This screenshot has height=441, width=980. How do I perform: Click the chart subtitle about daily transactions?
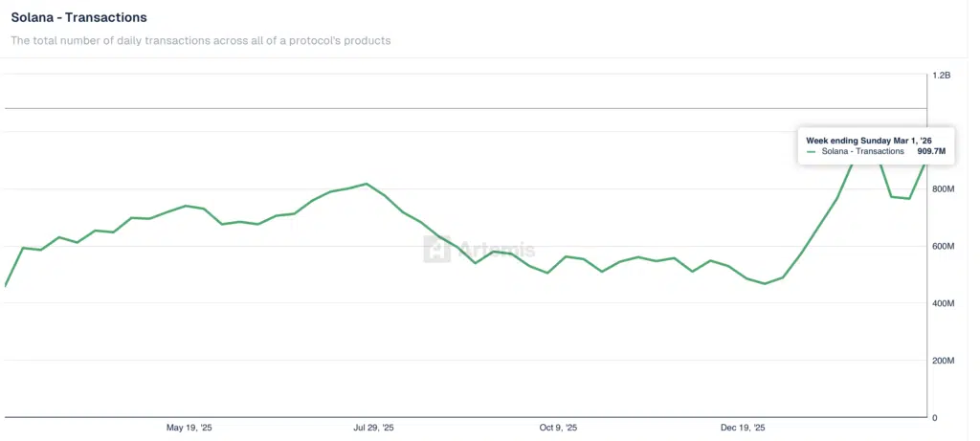200,40
